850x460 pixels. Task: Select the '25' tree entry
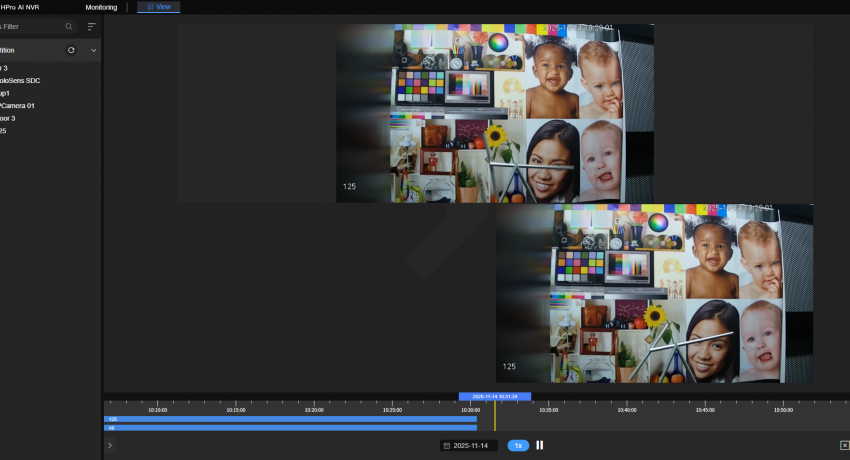coord(3,131)
